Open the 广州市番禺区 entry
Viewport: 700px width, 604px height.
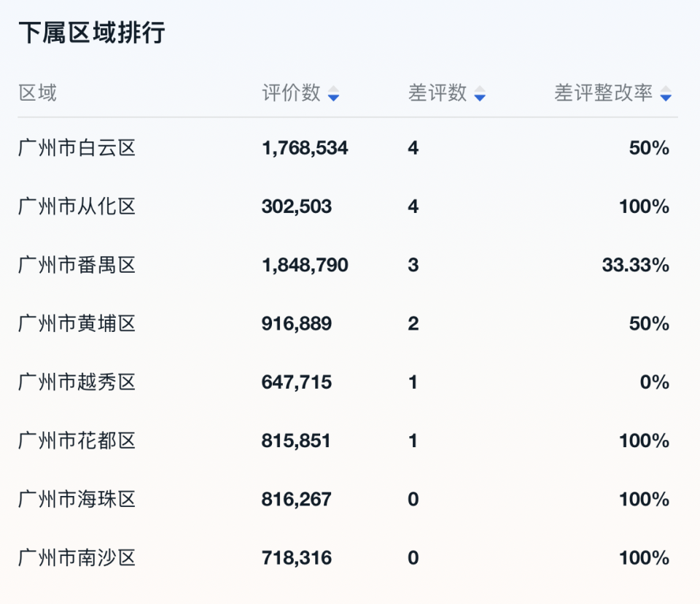click(x=77, y=265)
